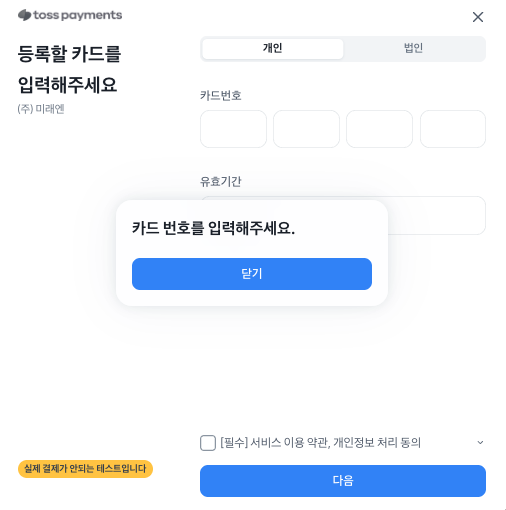Click the 카드번호 field label

[221, 96]
